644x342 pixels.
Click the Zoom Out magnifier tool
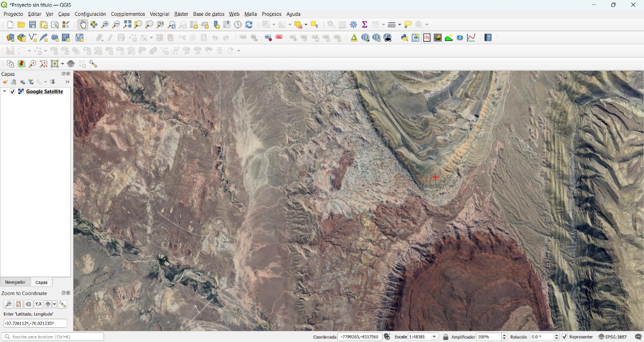pos(116,24)
